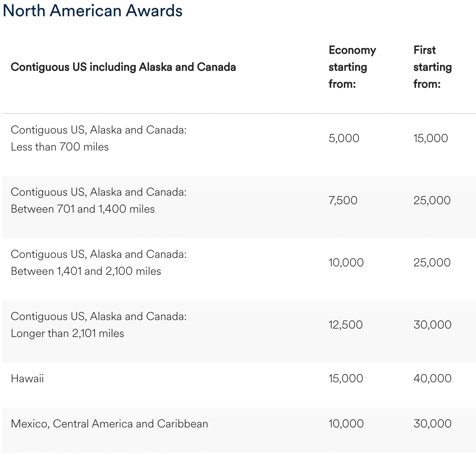
Task: Click the 15,000 first class value for under 700 miles
Action: coord(430,138)
